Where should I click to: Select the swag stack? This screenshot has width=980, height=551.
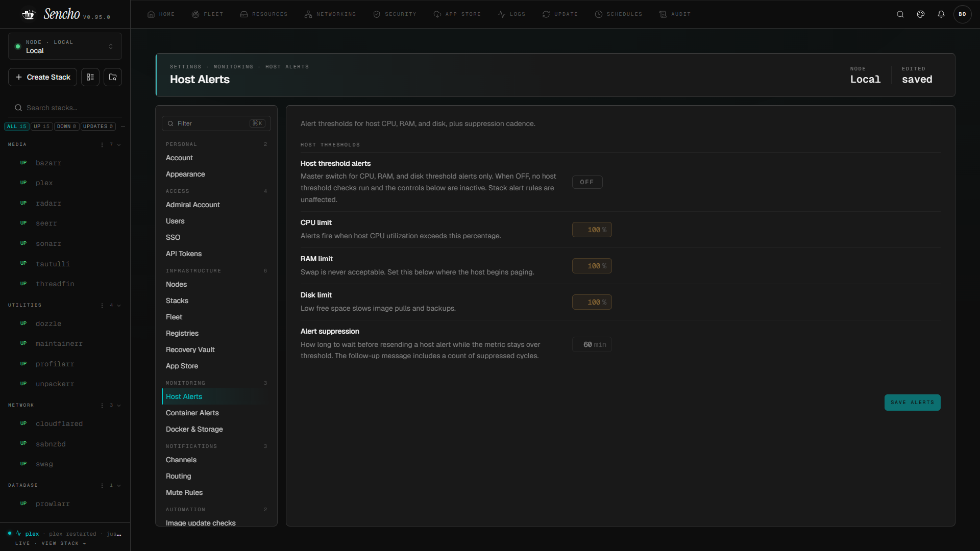65,464
